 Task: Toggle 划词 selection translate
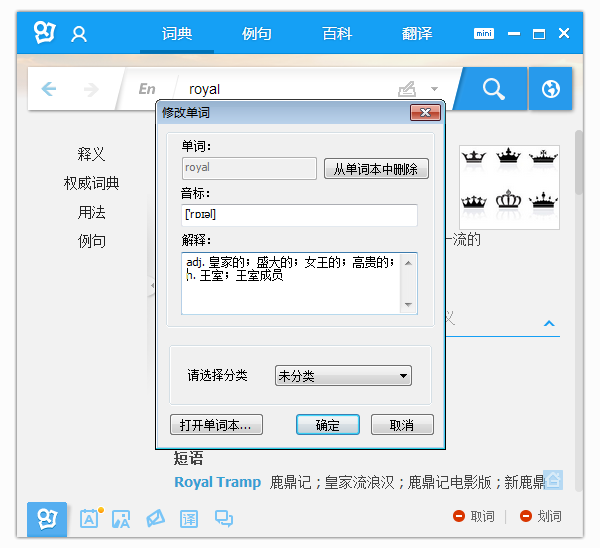coord(541,516)
